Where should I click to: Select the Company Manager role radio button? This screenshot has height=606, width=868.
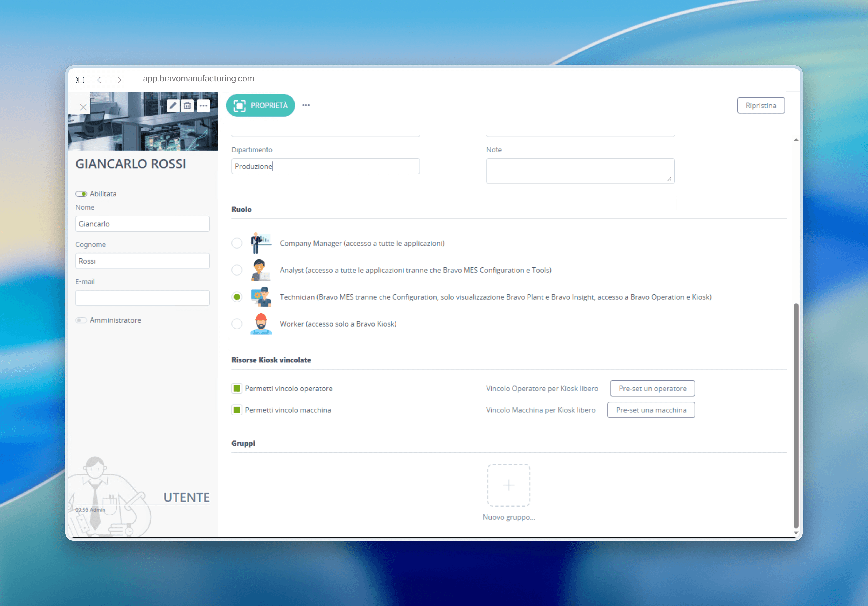[237, 243]
